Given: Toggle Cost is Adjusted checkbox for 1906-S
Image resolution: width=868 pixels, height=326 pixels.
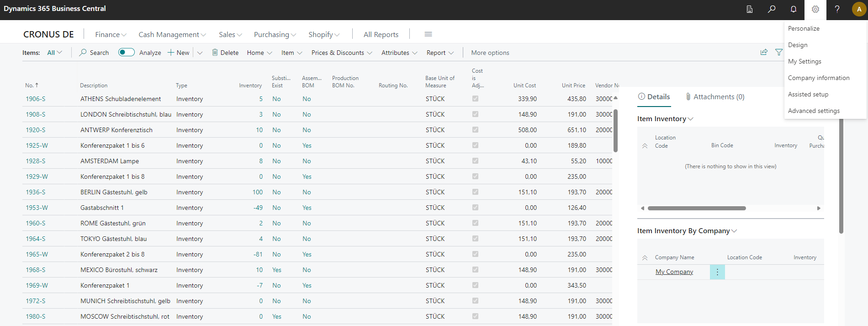Looking at the screenshot, I should [475, 99].
